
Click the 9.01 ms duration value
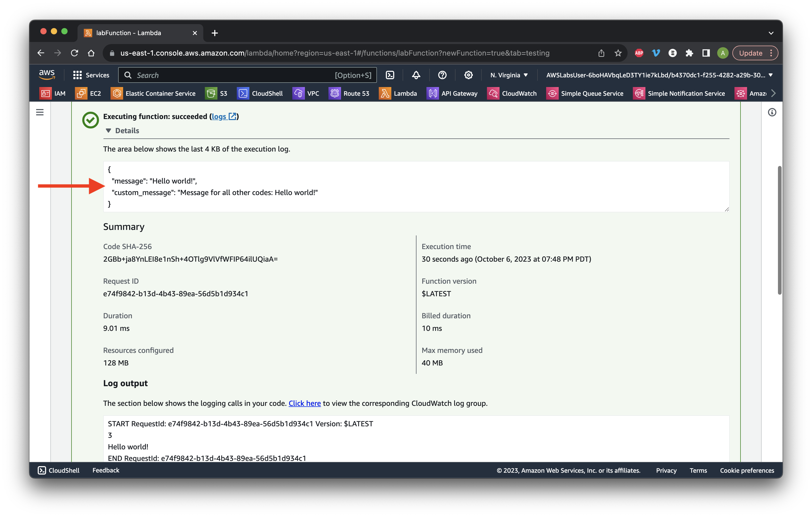coord(116,328)
